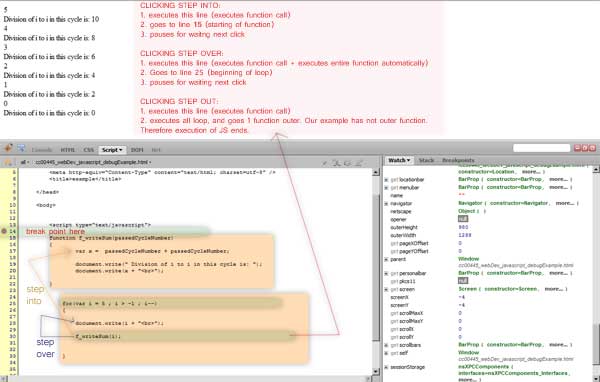
Task: Click the outerHeight property name
Action: pos(403,227)
